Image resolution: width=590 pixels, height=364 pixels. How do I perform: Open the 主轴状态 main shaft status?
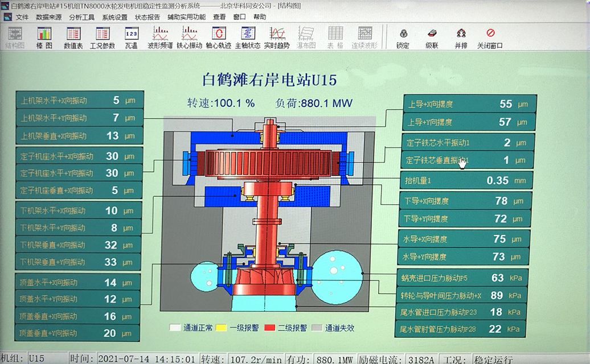tap(248, 37)
